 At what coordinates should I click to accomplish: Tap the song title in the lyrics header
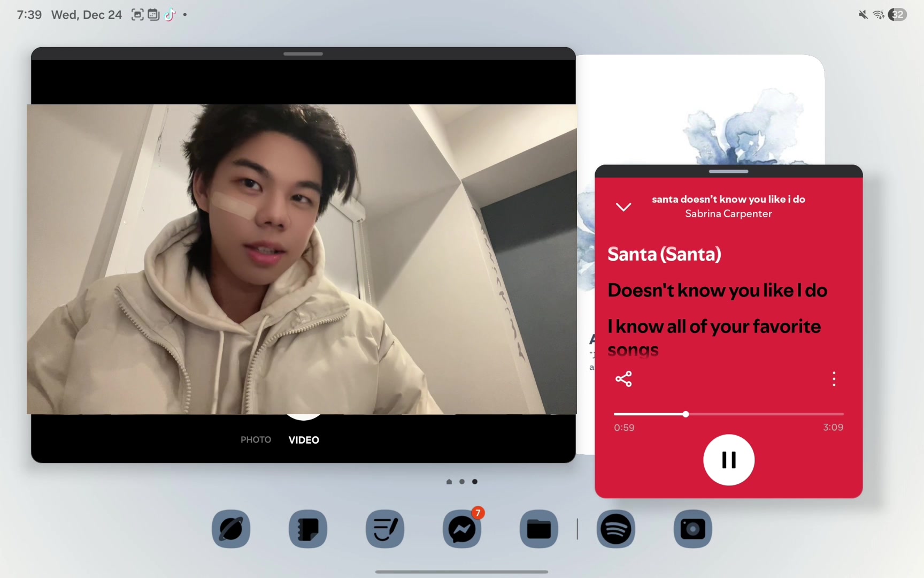pos(728,199)
